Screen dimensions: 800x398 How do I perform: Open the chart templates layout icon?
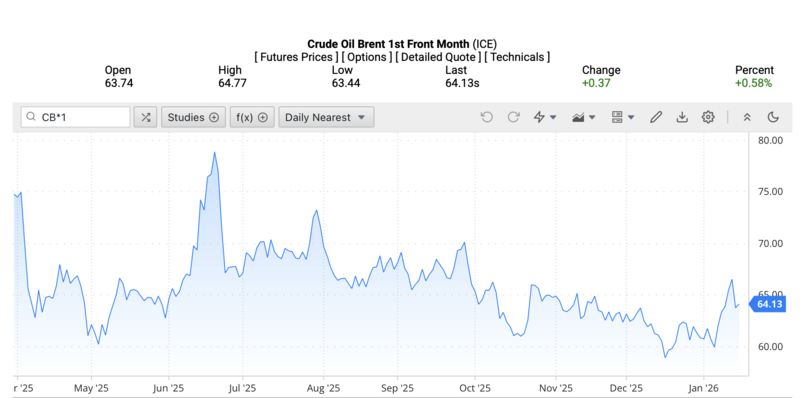tap(617, 117)
